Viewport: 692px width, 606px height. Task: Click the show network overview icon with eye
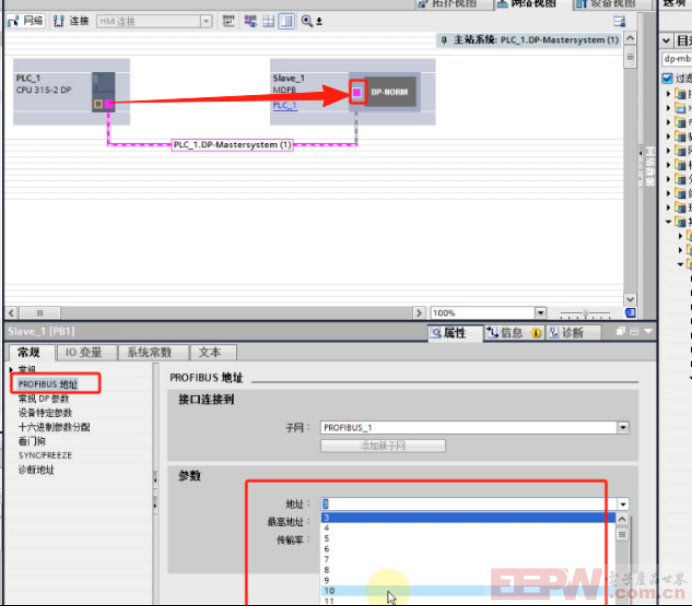tap(250, 21)
